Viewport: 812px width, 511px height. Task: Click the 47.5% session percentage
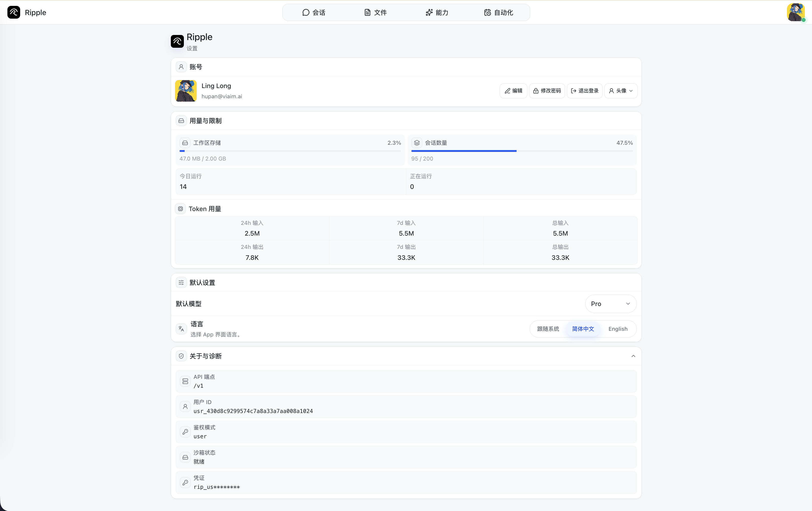pos(625,143)
